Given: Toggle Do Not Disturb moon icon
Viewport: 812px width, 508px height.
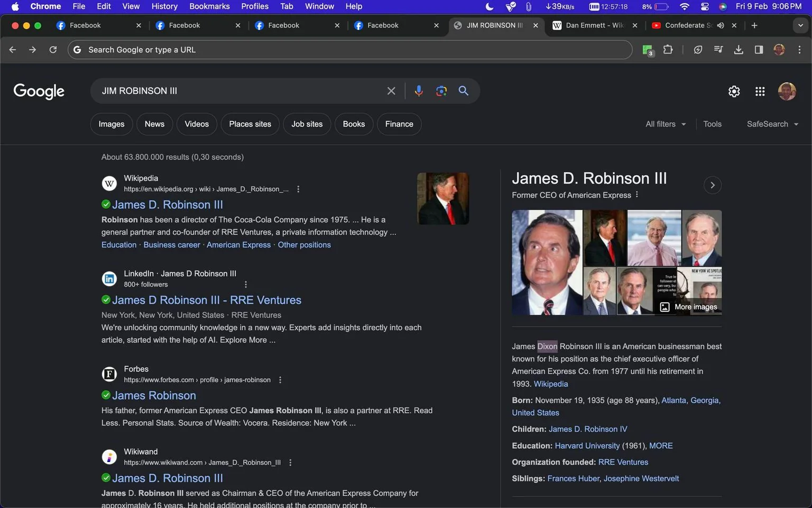Looking at the screenshot, I should pos(490,6).
